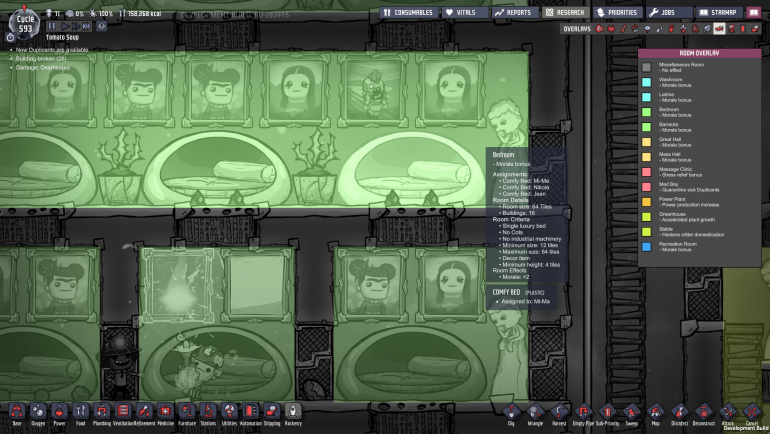Open the Plumbing build category
Screen dimensions: 770x434
(x=102, y=411)
